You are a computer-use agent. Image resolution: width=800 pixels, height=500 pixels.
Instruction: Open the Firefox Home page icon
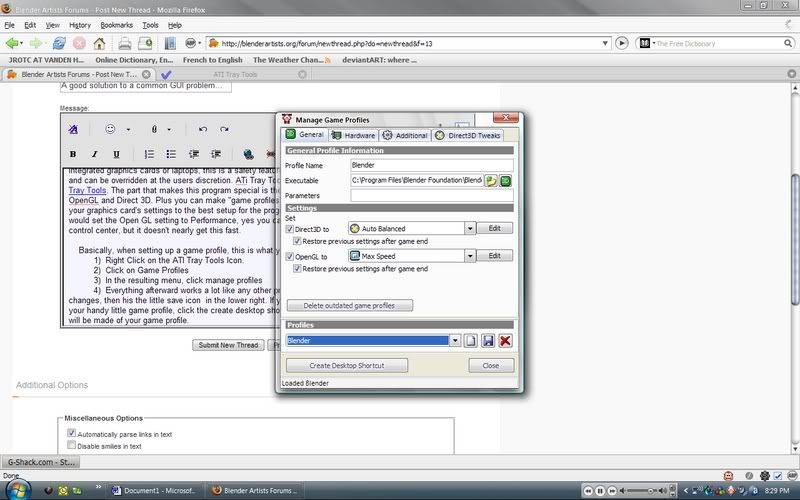tap(99, 43)
